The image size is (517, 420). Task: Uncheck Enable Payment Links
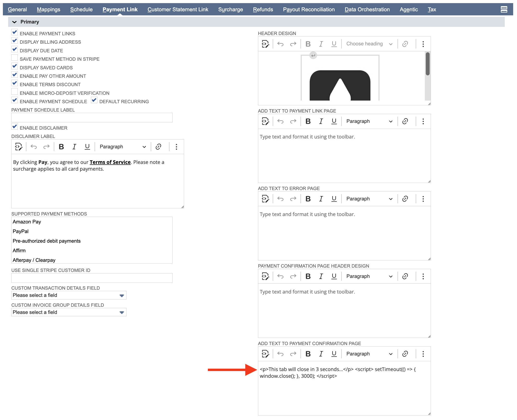pos(14,32)
